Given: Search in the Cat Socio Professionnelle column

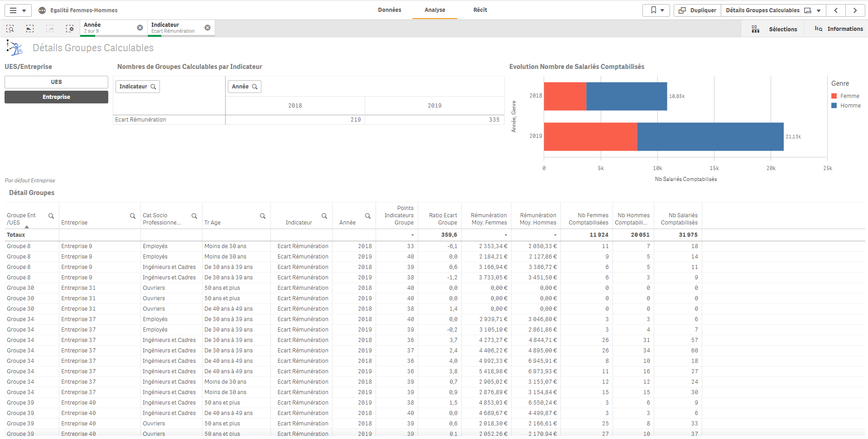Looking at the screenshot, I should (194, 216).
